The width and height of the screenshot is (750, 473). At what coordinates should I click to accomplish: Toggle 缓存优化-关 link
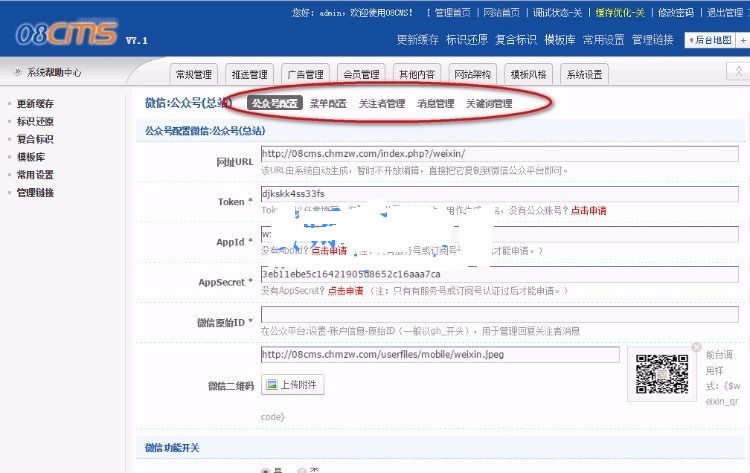pyautogui.click(x=620, y=13)
